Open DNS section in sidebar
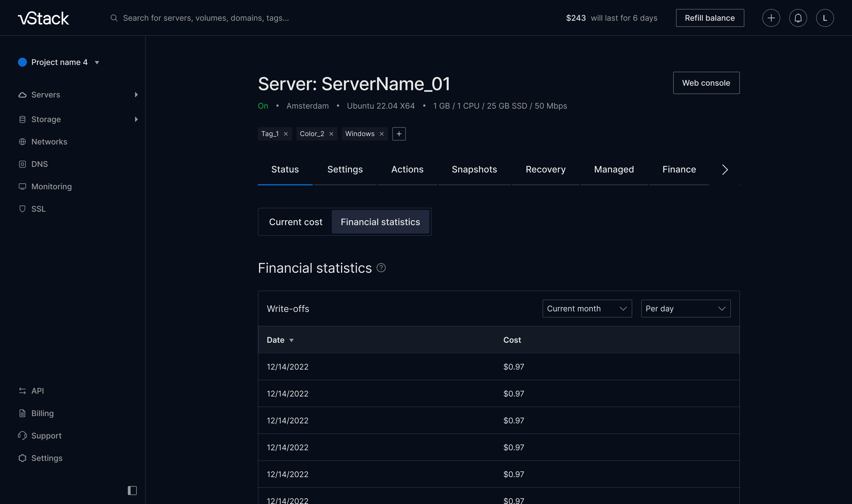 (x=40, y=164)
